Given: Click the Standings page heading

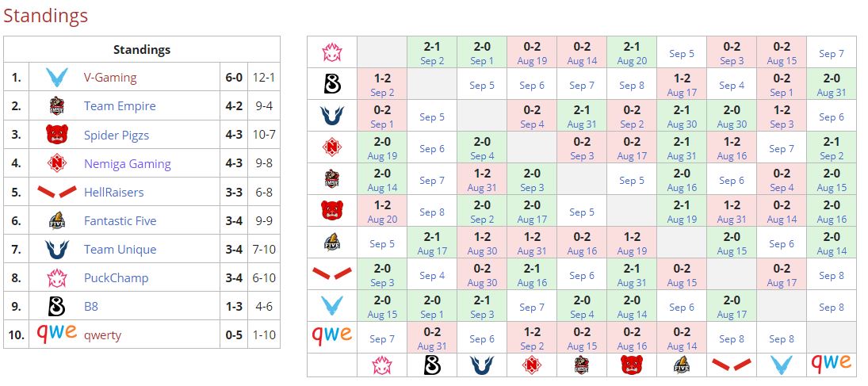Looking at the screenshot, I should [x=45, y=16].
